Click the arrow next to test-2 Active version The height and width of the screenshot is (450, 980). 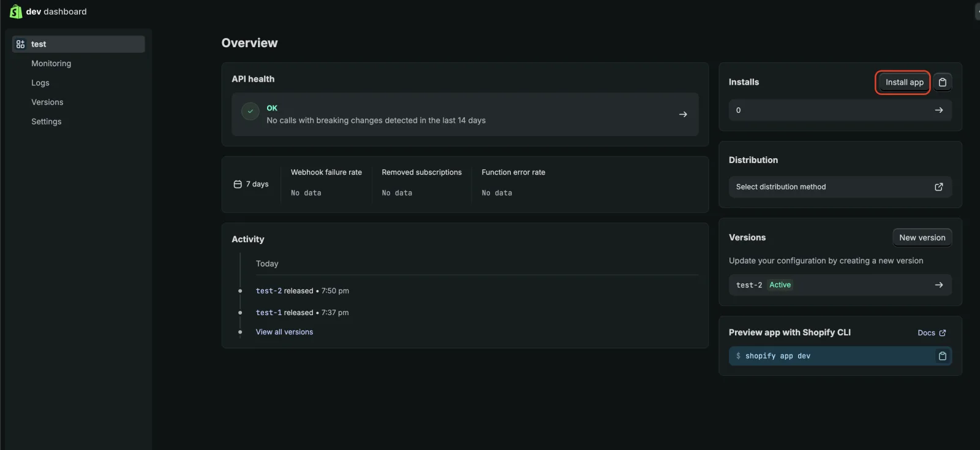[939, 285]
